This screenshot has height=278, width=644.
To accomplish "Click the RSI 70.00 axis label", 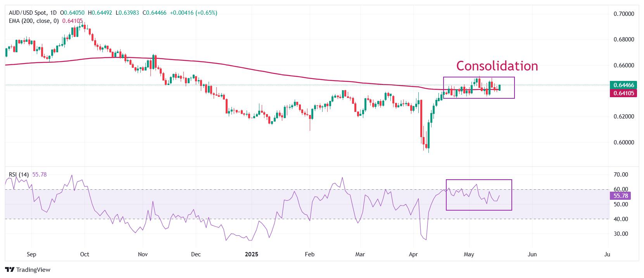I will 621,175.
